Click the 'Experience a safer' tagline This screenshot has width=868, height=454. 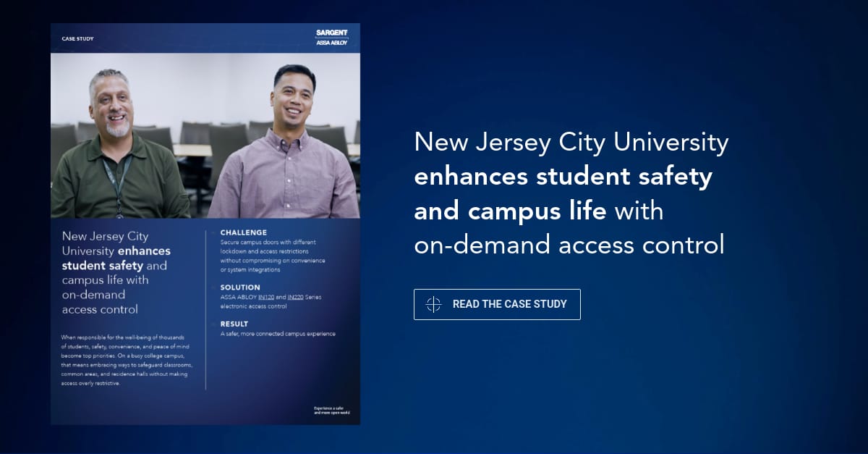[331, 411]
